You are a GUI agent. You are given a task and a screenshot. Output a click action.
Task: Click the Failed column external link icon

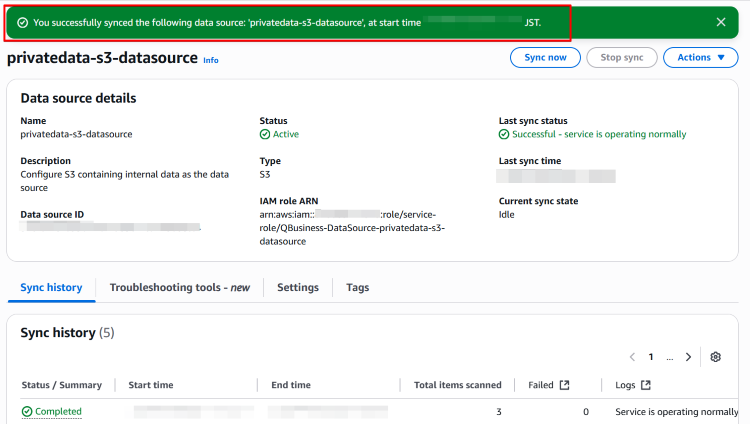click(564, 385)
